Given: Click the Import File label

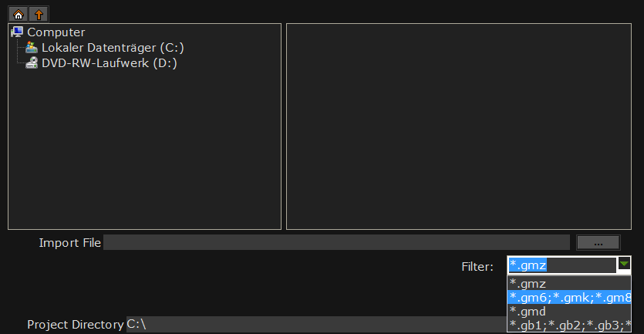Looking at the screenshot, I should tap(70, 243).
